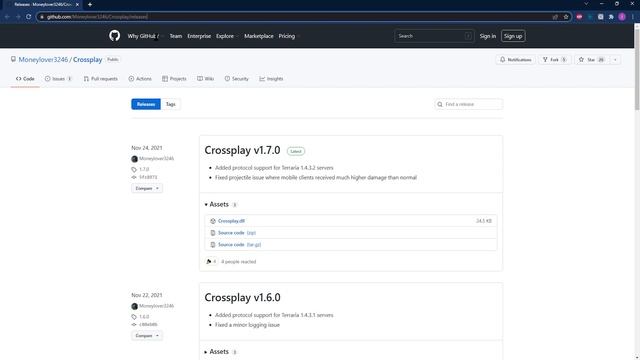This screenshot has width=640, height=360.
Task: Open the Issues tab
Action: (58, 79)
